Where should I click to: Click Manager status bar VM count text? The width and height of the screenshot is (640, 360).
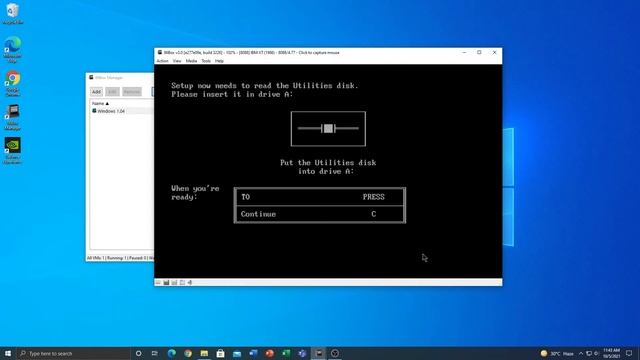pyautogui.click(x=120, y=258)
